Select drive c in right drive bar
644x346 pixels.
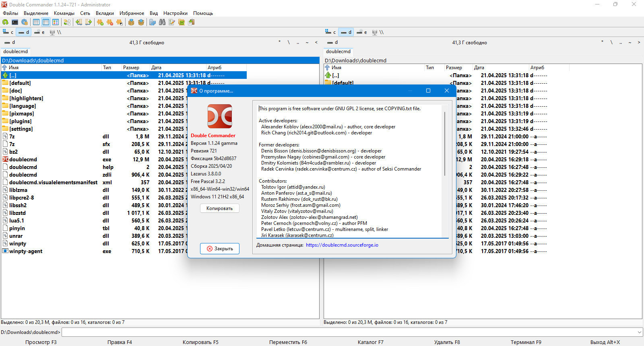pyautogui.click(x=330, y=32)
